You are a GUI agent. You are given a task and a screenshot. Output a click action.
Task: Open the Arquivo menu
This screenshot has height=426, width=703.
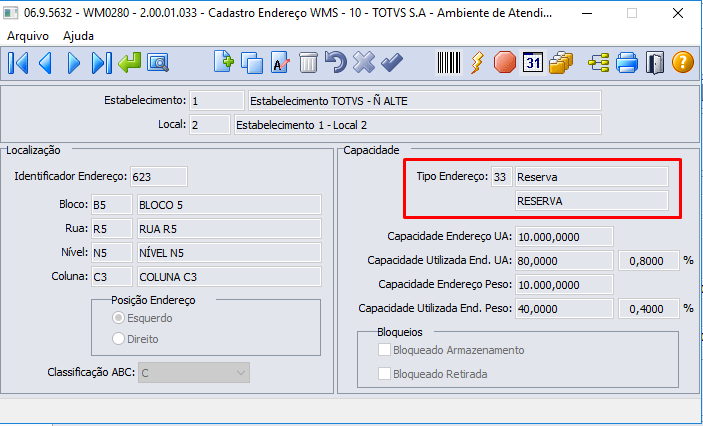point(28,36)
